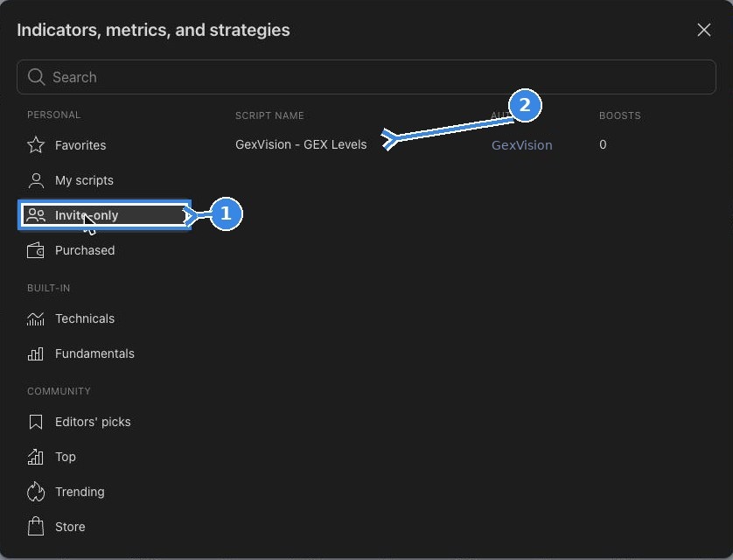
Task: Click the dialog title 'Indicators, metrics, and strategies'
Action: coord(153,30)
